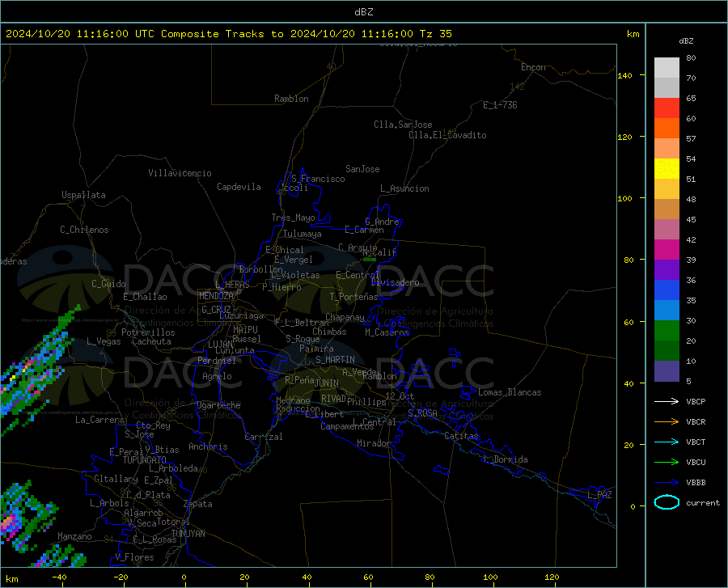The image size is (728, 588).
Task: Click the blue VBBB arrow legend icon
Action: point(667,482)
